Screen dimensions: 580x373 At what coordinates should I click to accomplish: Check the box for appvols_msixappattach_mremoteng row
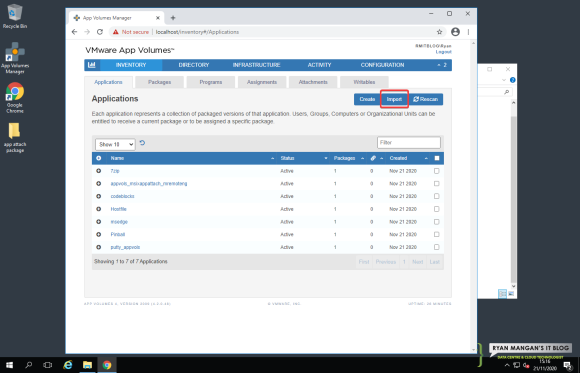click(437, 184)
